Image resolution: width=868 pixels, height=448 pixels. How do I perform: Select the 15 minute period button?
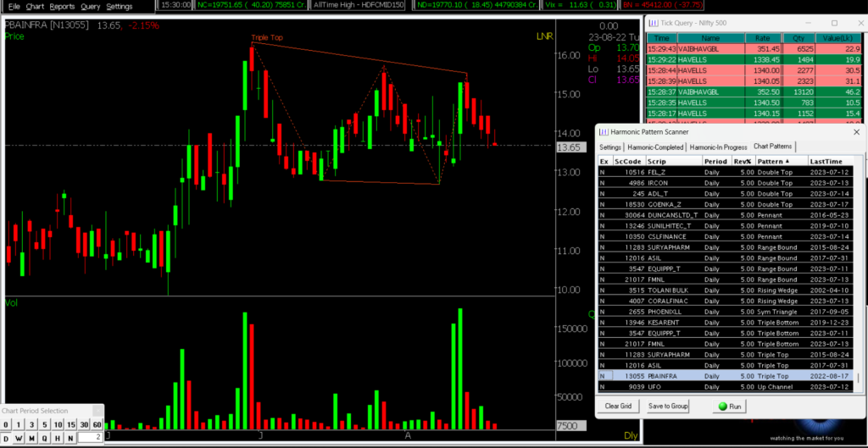point(71,425)
